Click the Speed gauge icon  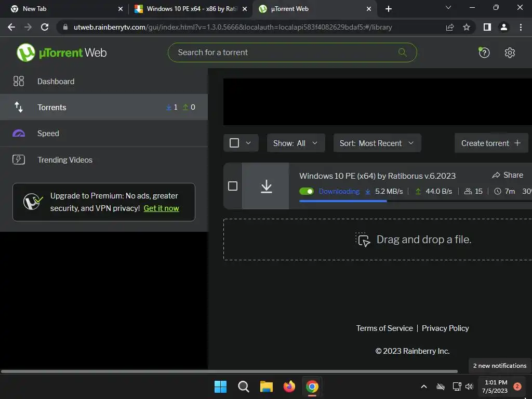pos(19,134)
